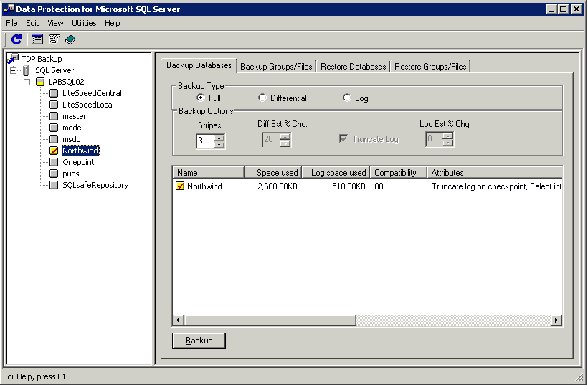The width and height of the screenshot is (588, 385).
Task: Check the LiteSpeedCentral database box
Action: tap(54, 93)
